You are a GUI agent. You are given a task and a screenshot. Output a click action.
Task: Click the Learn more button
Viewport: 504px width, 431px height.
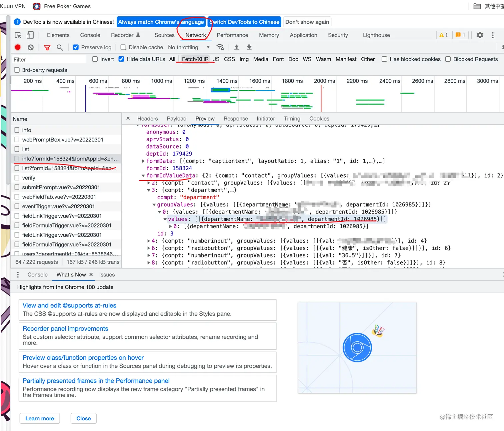click(x=40, y=418)
